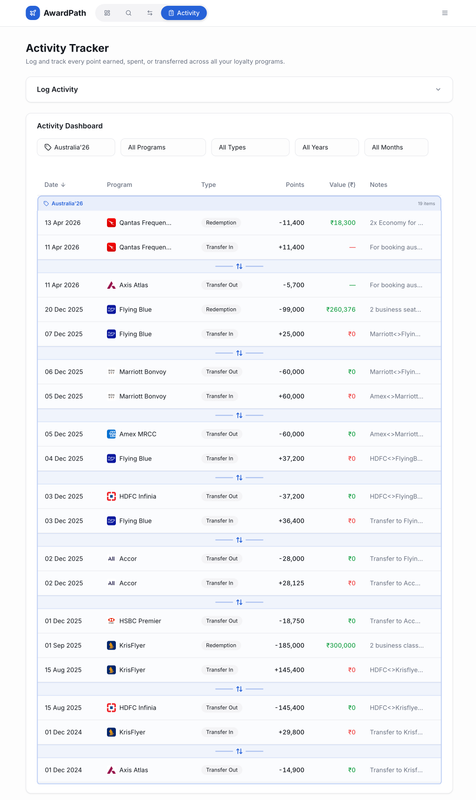Screen dimensions: 476x800
Task: Click the transfer link arrows above the Amex MRCC row
Action: pos(239,415)
